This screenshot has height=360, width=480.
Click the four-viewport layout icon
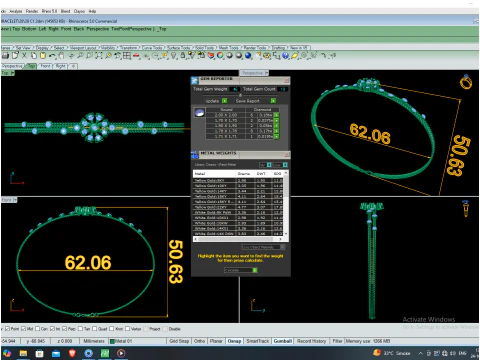tap(127, 56)
